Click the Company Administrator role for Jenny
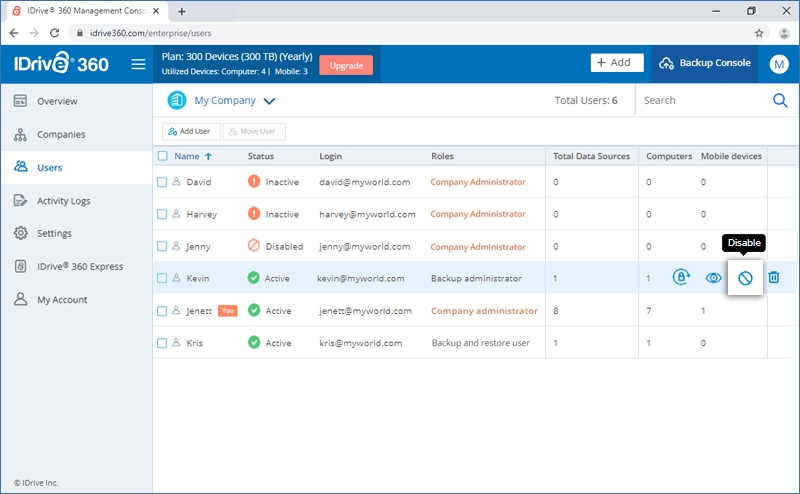The image size is (800, 494). 478,246
